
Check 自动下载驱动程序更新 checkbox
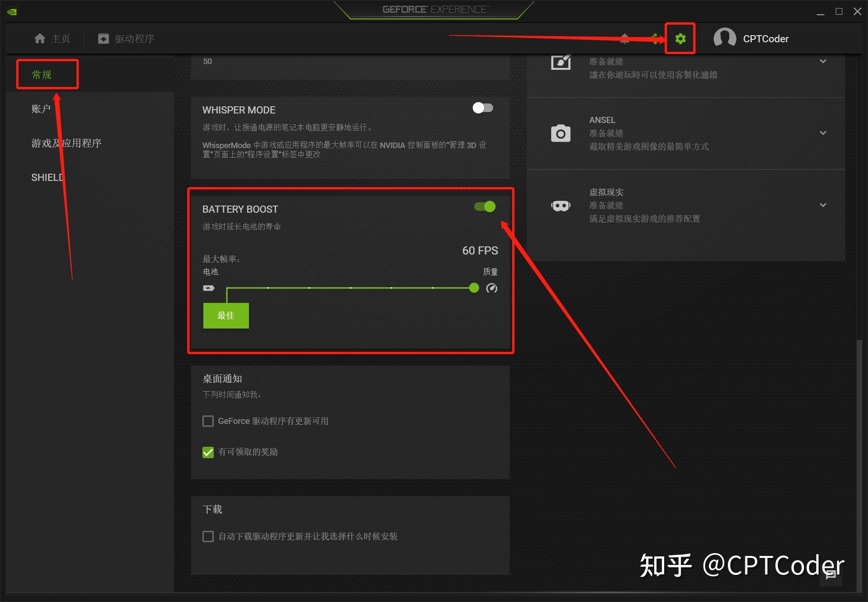pyautogui.click(x=208, y=536)
